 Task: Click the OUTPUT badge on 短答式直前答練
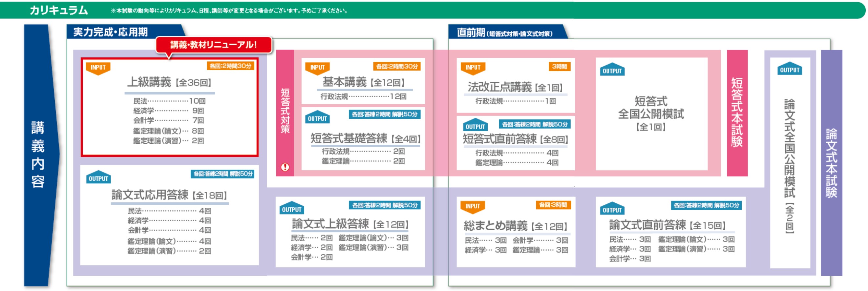[x=475, y=126]
